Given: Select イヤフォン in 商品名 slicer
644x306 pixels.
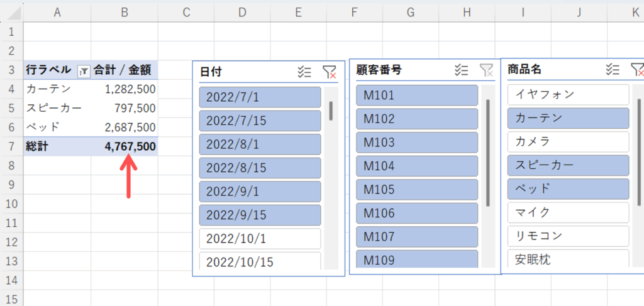Looking at the screenshot, I should [x=568, y=94].
